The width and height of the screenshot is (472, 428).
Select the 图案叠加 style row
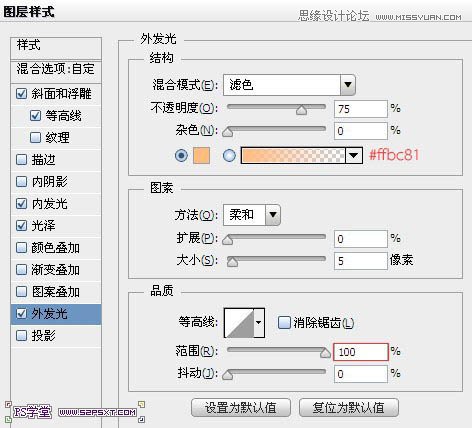pyautogui.click(x=56, y=292)
